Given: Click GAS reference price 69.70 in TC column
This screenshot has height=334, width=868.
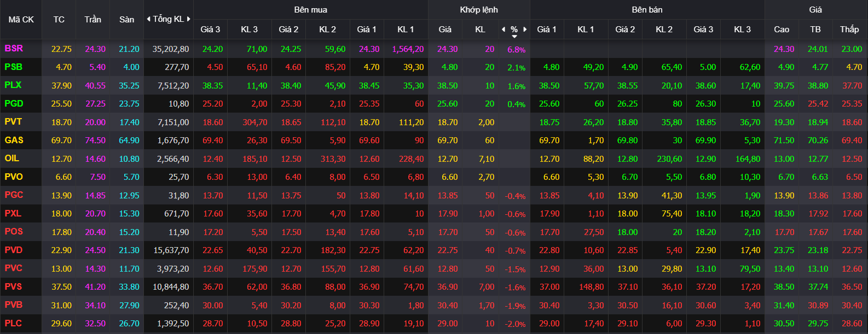Looking at the screenshot, I should coord(61,140).
